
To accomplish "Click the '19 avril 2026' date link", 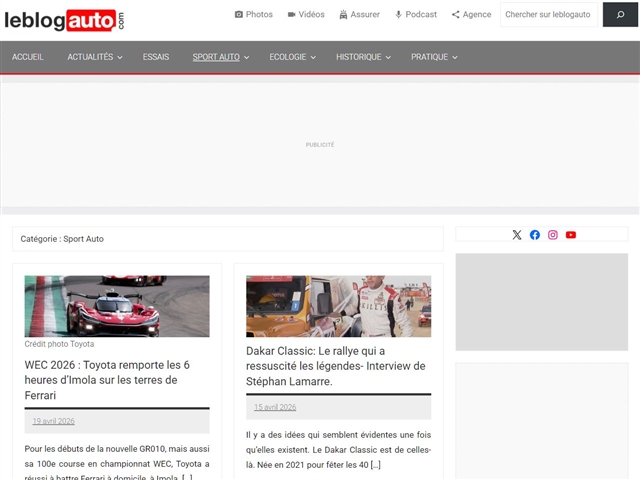I will coord(53,421).
